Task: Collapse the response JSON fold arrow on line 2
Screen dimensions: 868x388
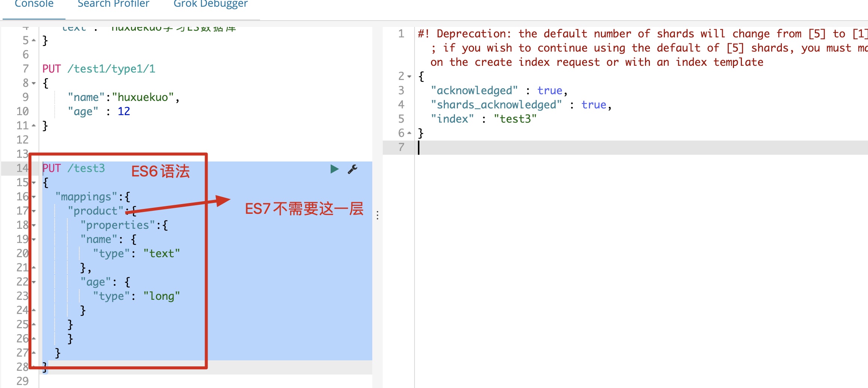Action: click(x=410, y=77)
